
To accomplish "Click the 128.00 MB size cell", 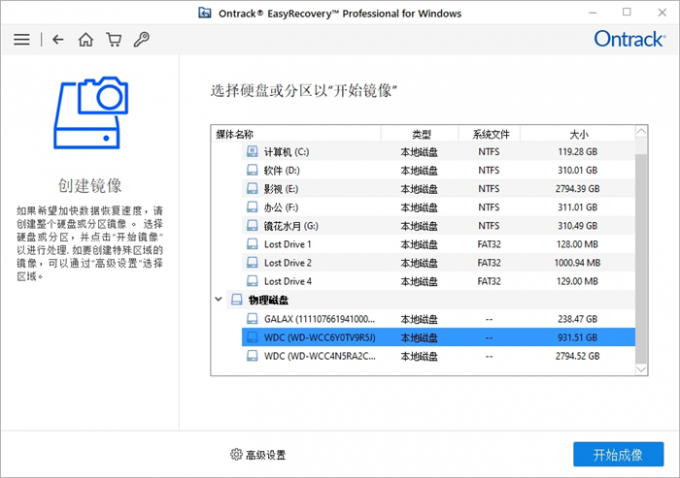I will point(577,244).
